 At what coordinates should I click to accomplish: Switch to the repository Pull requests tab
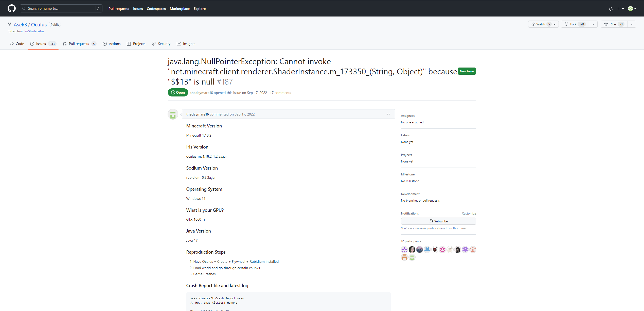tap(80, 44)
